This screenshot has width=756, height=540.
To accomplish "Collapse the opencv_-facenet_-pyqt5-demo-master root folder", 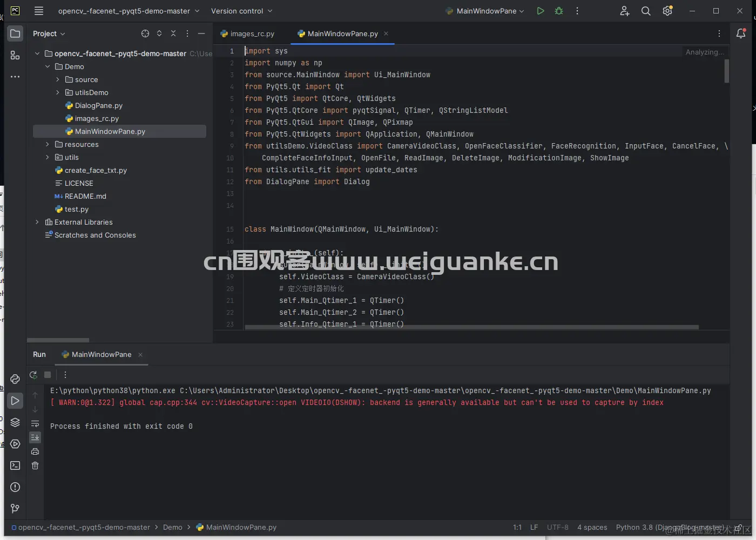I will click(x=37, y=53).
